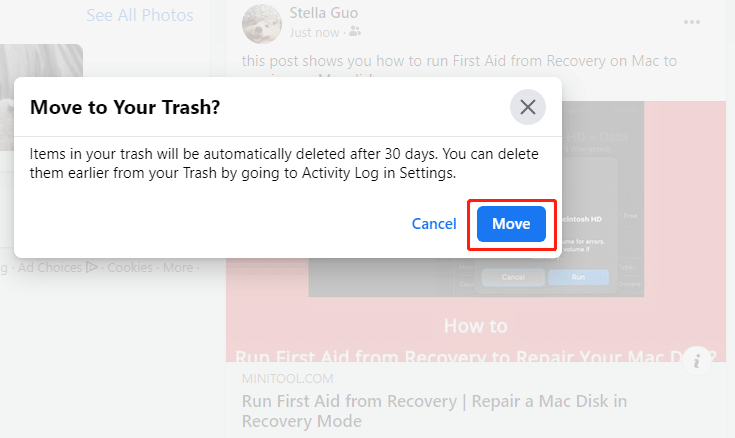The height and width of the screenshot is (438, 735).
Task: Click the Ad Choices triangle icon
Action: pos(92,267)
